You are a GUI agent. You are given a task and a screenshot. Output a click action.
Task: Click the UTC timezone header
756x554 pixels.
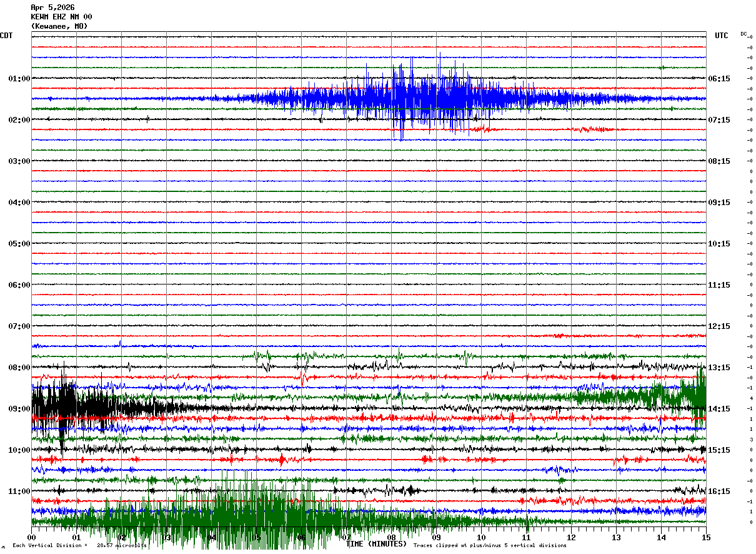[722, 36]
